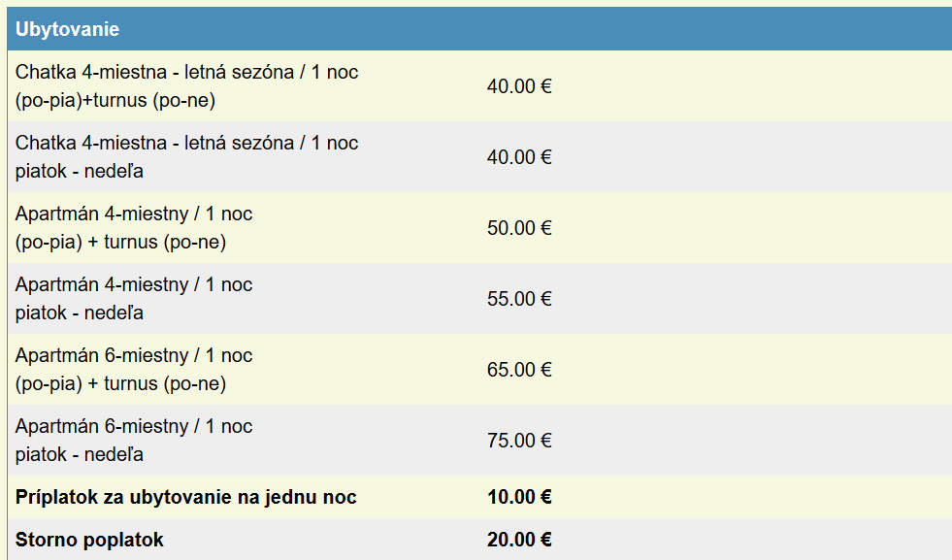Viewport: 952px width, 560px height.
Task: Click the 20.00 € cancellation fee
Action: point(519,540)
